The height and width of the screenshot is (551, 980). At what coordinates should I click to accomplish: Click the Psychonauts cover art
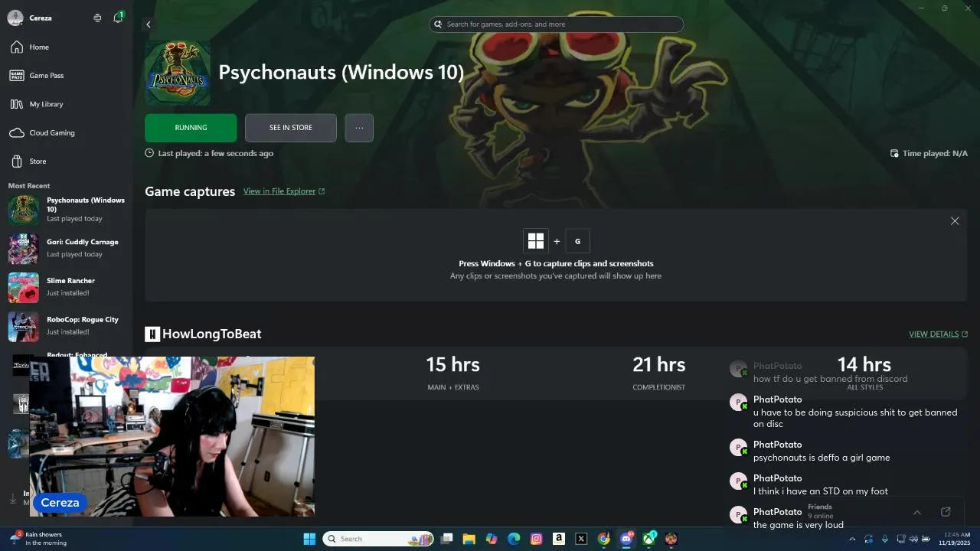[x=178, y=73]
